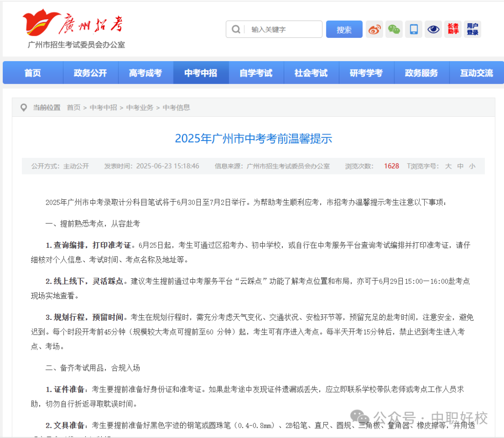The image size is (504, 438).
Task: Click the 当前位置 location pin icon
Action: 23,107
